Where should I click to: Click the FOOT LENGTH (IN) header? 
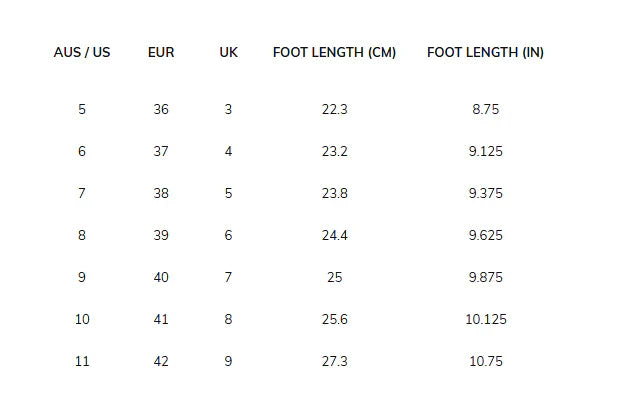coord(485,53)
